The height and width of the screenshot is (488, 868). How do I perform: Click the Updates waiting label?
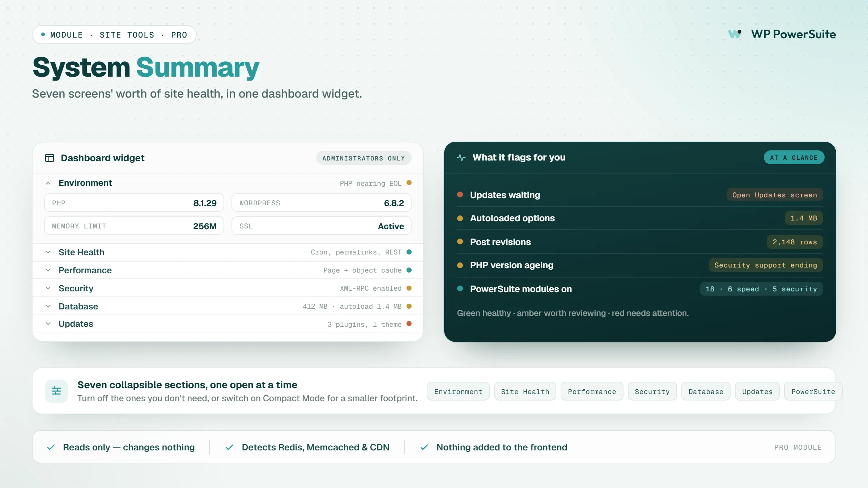pos(505,195)
